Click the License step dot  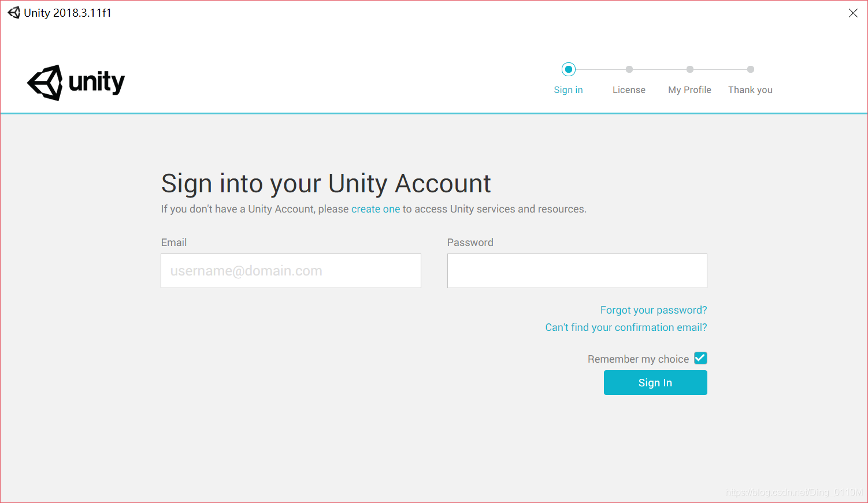[629, 69]
